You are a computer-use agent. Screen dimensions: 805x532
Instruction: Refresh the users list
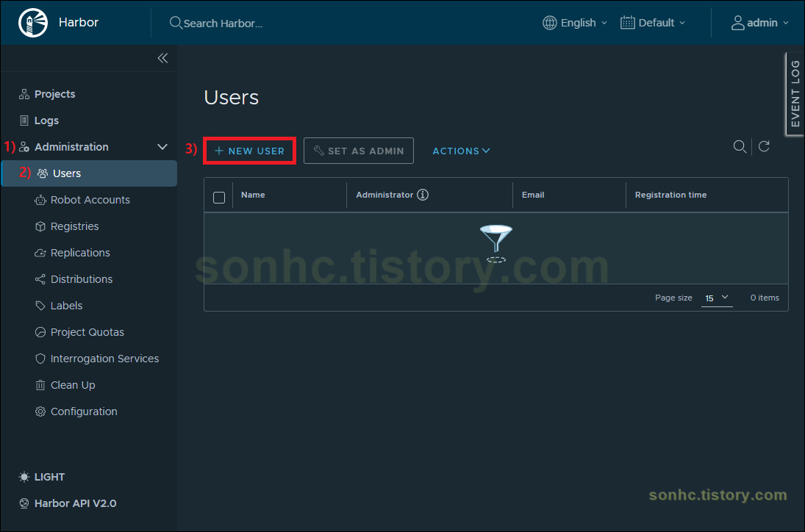[764, 147]
